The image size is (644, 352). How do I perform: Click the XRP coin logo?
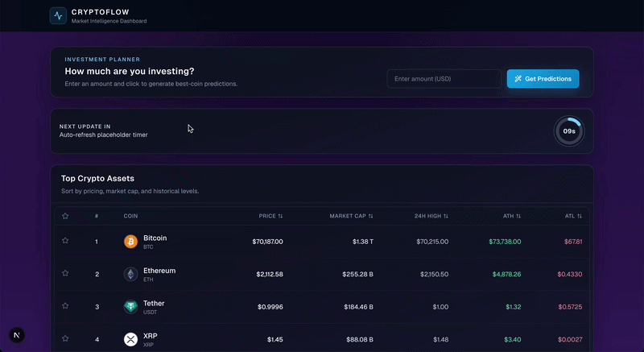click(x=130, y=339)
